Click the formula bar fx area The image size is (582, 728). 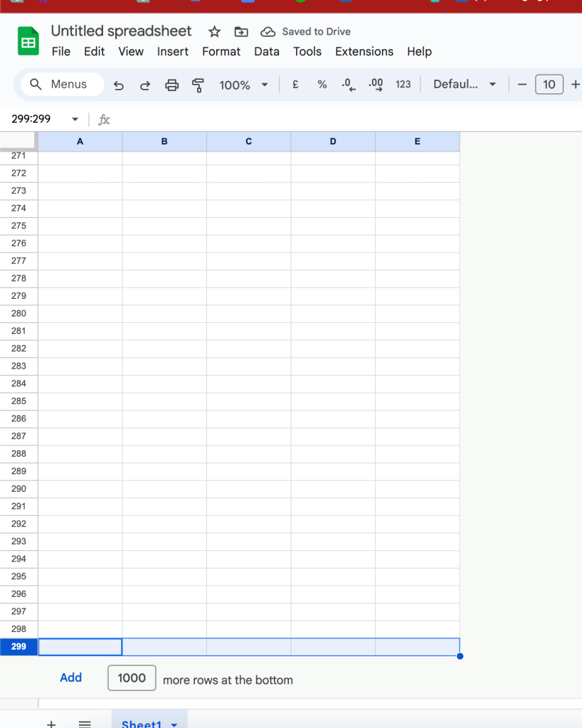pos(104,120)
